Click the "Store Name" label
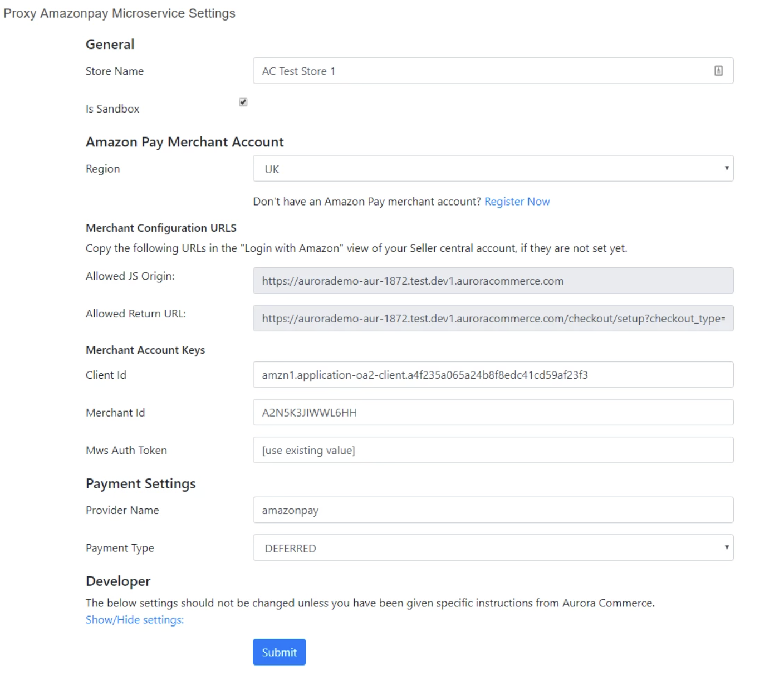 (115, 71)
